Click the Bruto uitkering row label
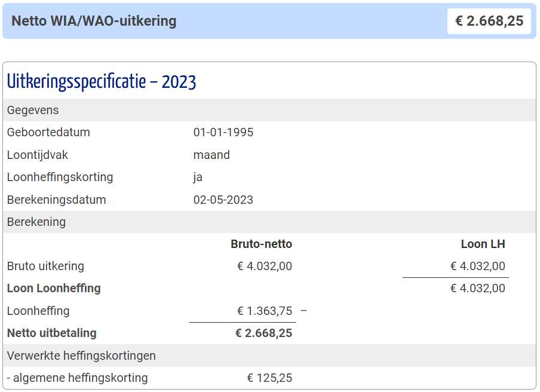The width and height of the screenshot is (540, 392). click(x=45, y=267)
